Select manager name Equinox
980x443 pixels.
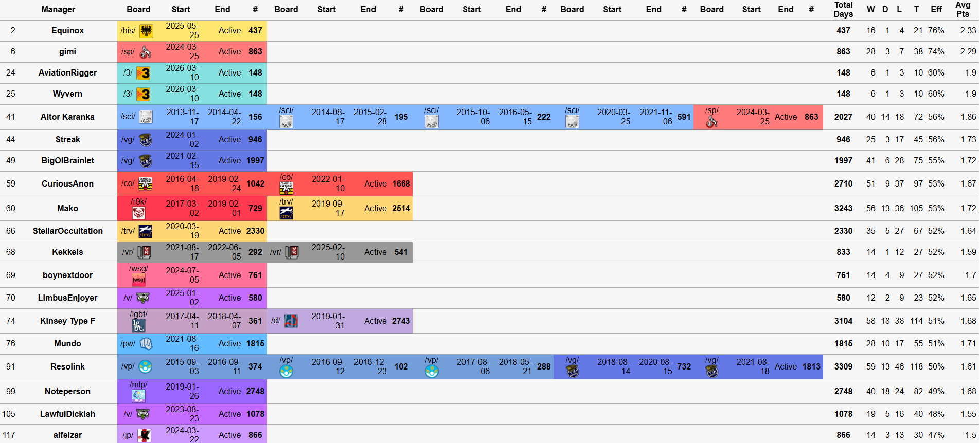67,31
